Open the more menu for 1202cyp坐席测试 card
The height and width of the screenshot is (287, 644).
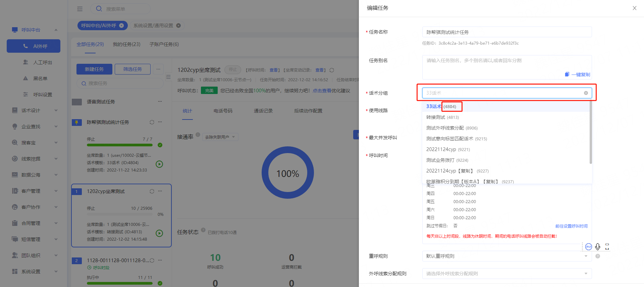160,191
